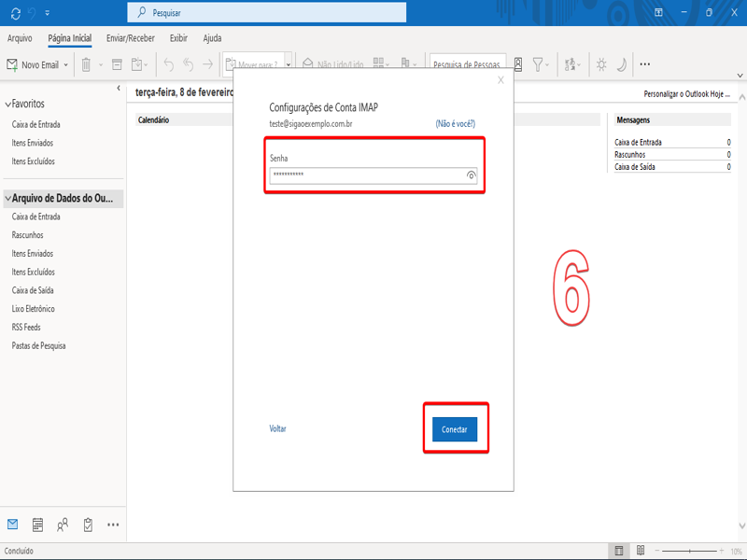Close the IMAP account settings dialog
The height and width of the screenshot is (560, 747).
500,80
